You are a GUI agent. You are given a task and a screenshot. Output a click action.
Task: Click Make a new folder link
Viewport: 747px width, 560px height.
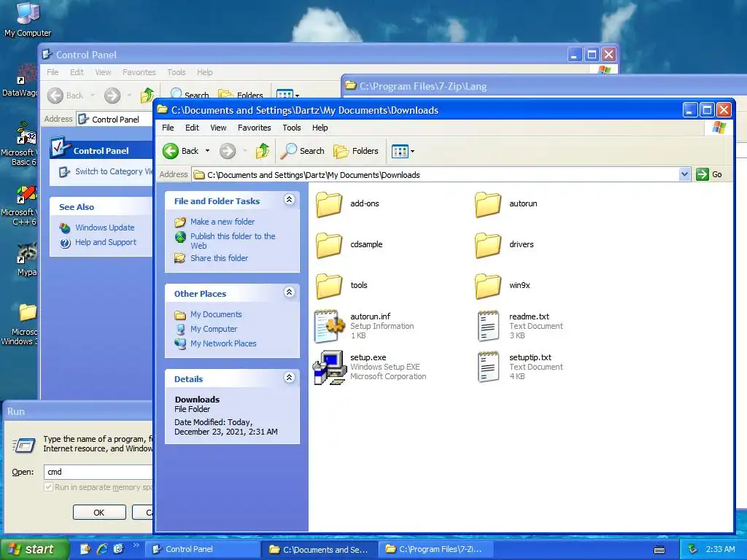222,222
